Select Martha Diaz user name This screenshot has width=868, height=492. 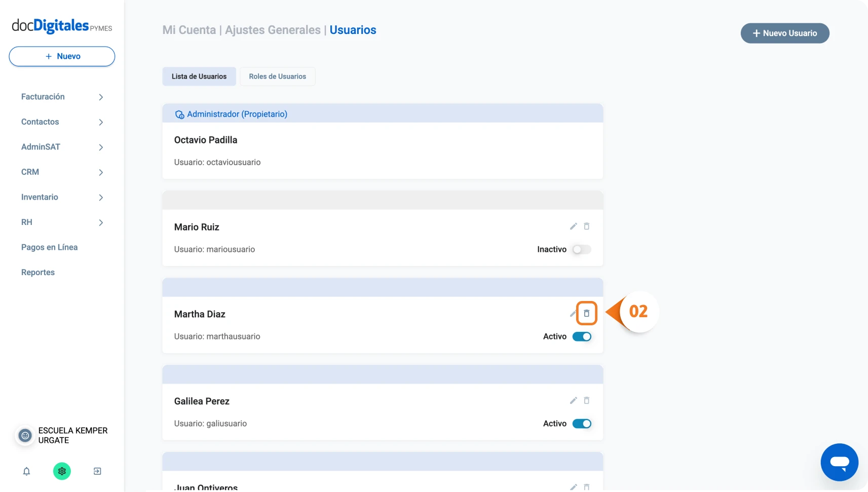200,314
